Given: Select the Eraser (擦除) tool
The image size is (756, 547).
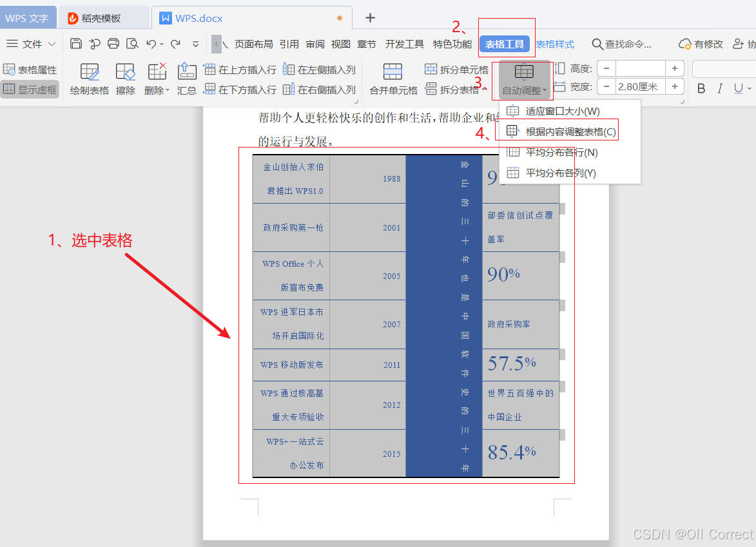Looking at the screenshot, I should [x=126, y=79].
